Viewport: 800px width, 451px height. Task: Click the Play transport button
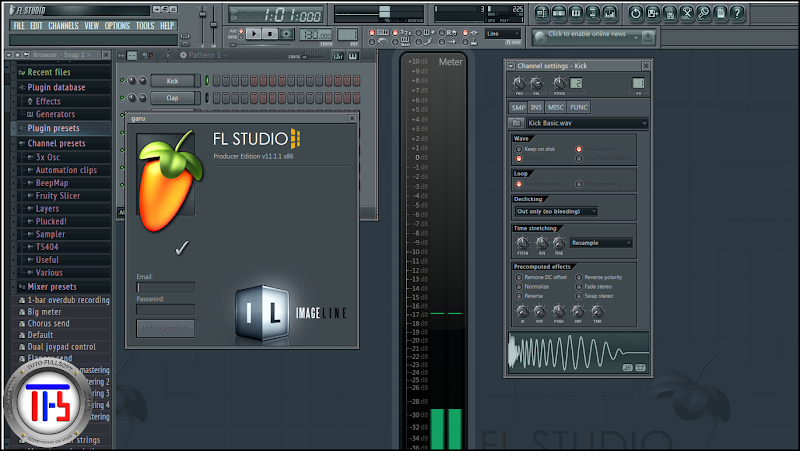click(254, 34)
